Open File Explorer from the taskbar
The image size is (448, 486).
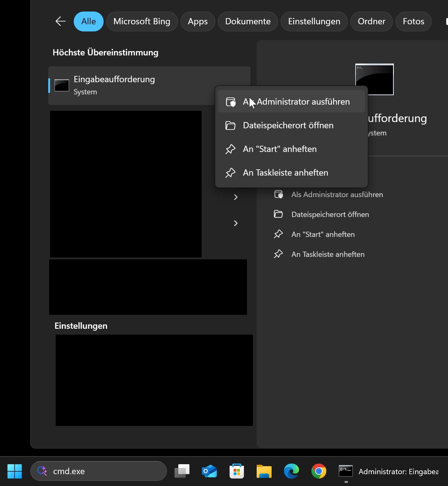[264, 471]
